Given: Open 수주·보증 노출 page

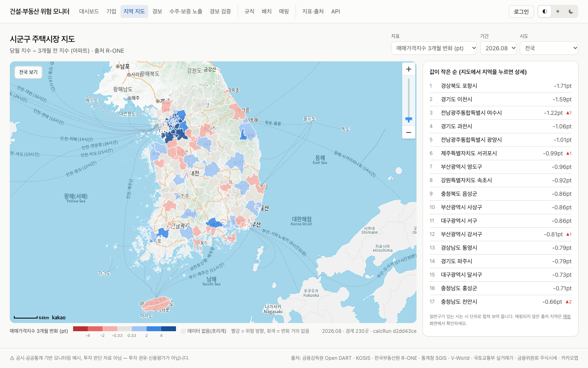Looking at the screenshot, I should 186,11.
